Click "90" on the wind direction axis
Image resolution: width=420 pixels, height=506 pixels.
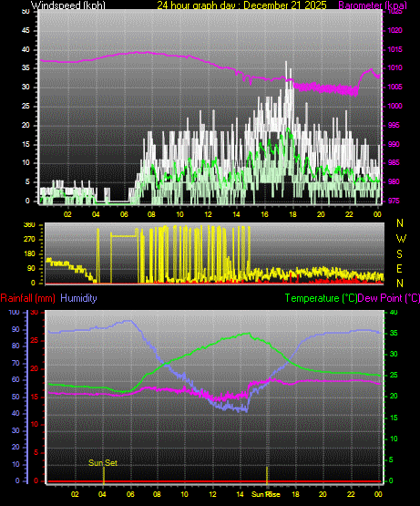point(31,268)
